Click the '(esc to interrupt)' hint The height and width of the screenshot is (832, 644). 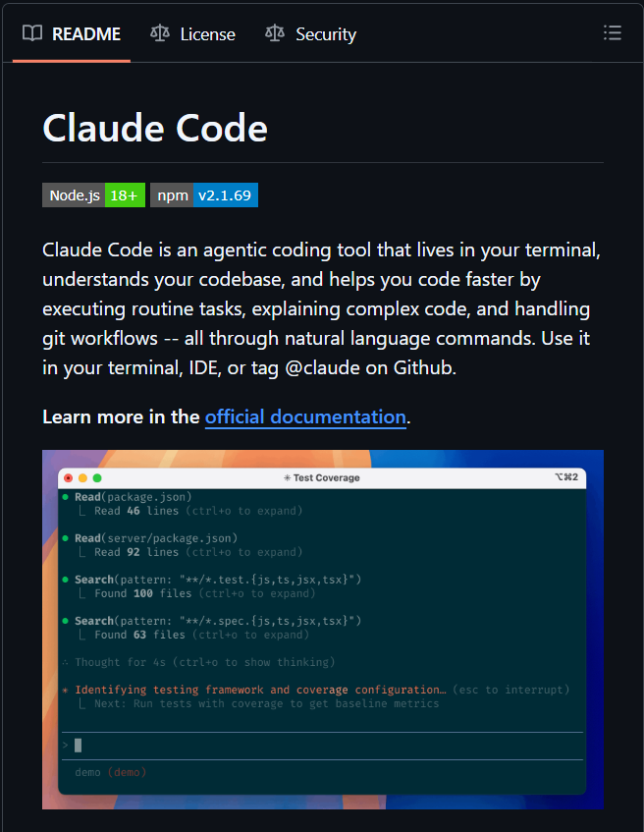pos(511,690)
